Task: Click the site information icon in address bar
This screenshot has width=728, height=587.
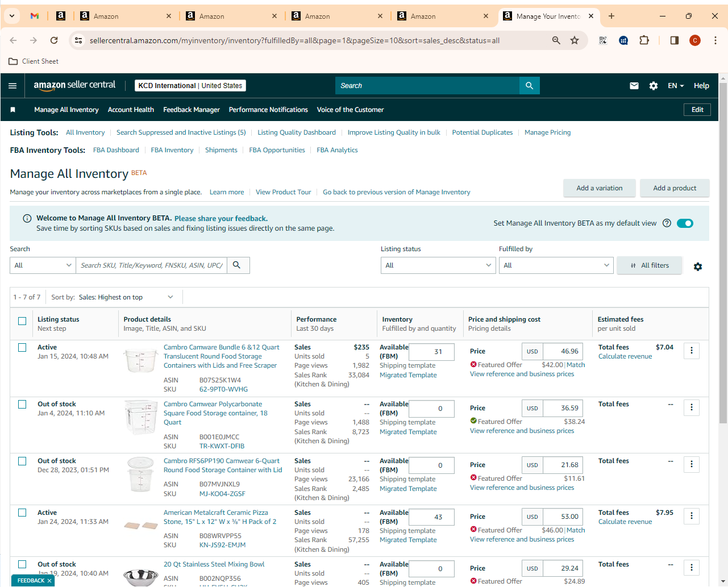Action: point(79,40)
